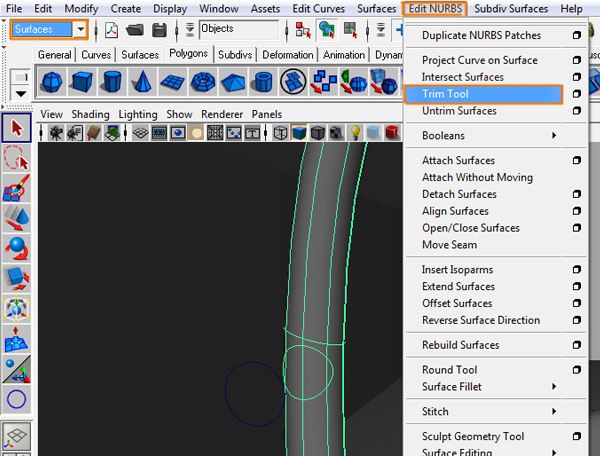Switch to the Polygons shelf tab

point(188,53)
